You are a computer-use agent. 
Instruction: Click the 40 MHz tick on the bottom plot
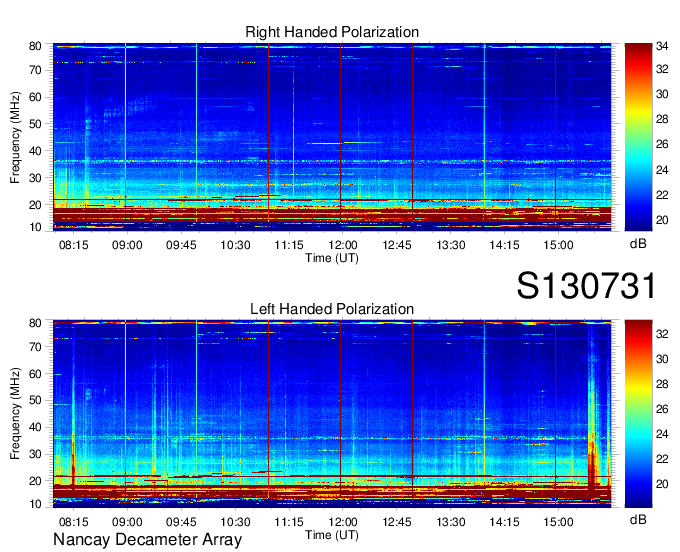point(35,428)
